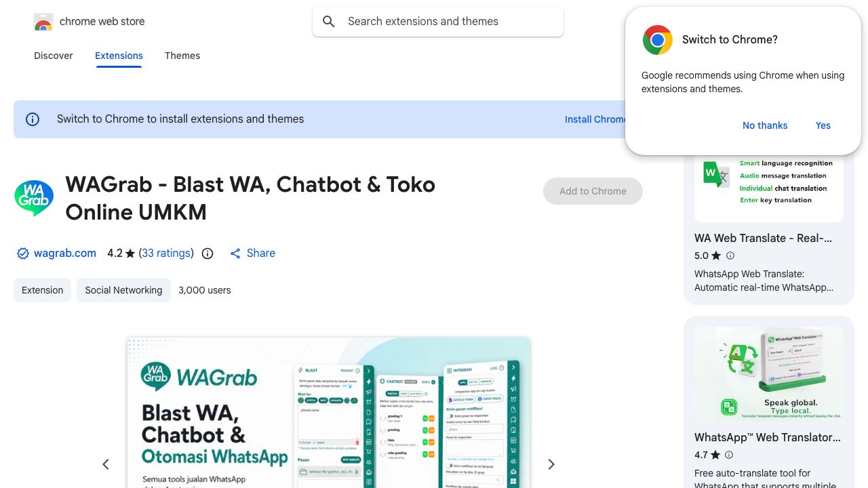The height and width of the screenshot is (488, 868).
Task: Click the ratings info icon near 33 ratings
Action: (208, 253)
